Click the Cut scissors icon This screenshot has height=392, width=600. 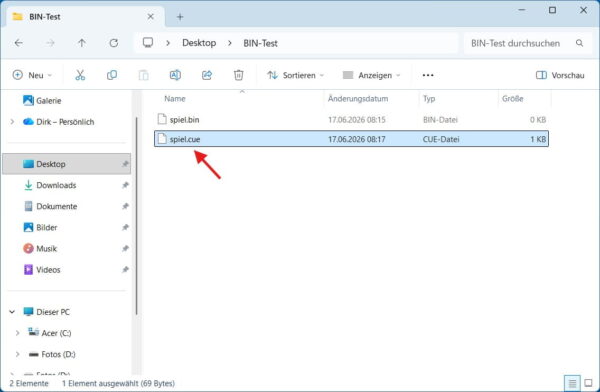click(80, 75)
